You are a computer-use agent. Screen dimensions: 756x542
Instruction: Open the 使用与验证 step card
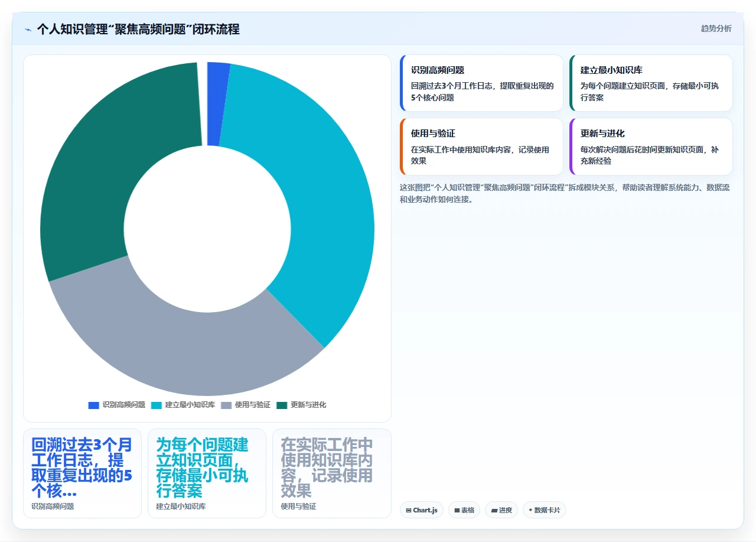[481, 147]
